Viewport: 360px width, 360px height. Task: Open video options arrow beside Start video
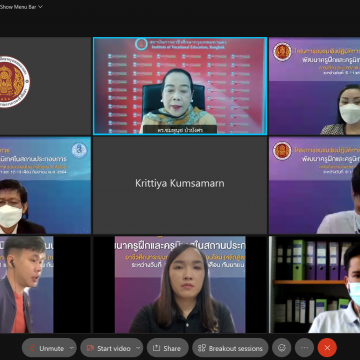coord(138,348)
